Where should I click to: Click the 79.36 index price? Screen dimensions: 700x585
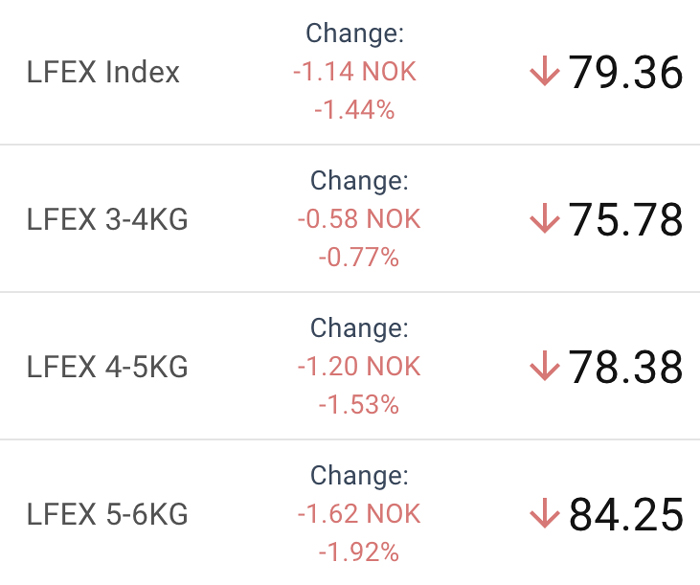point(625,72)
